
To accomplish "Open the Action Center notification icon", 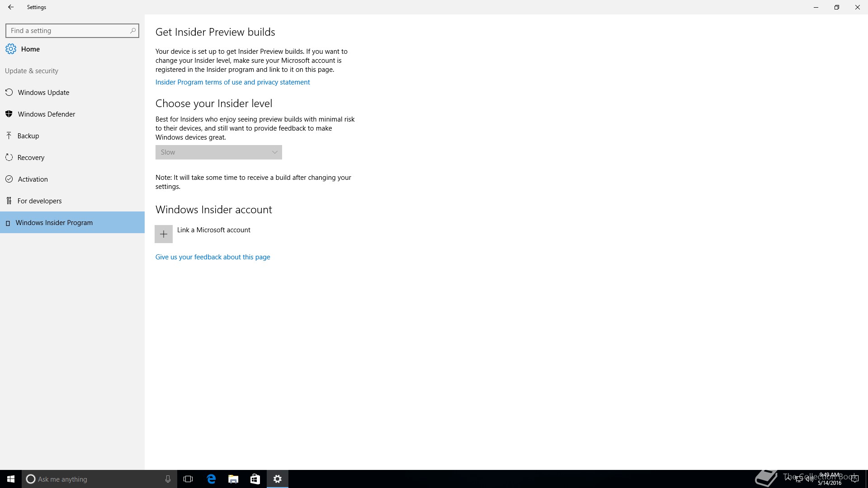I will coord(854,479).
